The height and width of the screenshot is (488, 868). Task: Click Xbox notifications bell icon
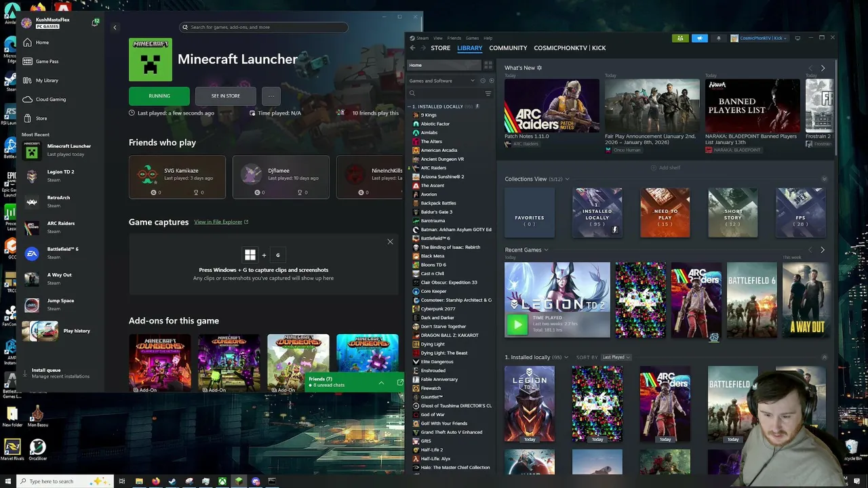pos(95,22)
